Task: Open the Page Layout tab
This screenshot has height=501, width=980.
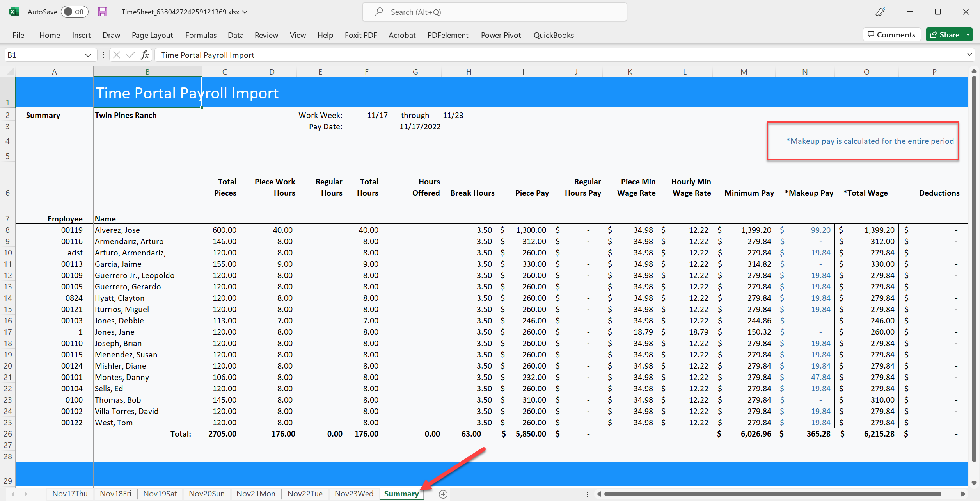Action: (152, 35)
